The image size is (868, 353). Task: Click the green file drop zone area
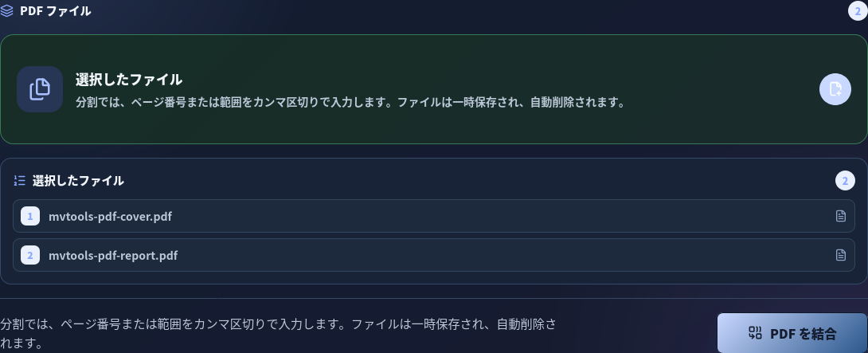(433, 89)
